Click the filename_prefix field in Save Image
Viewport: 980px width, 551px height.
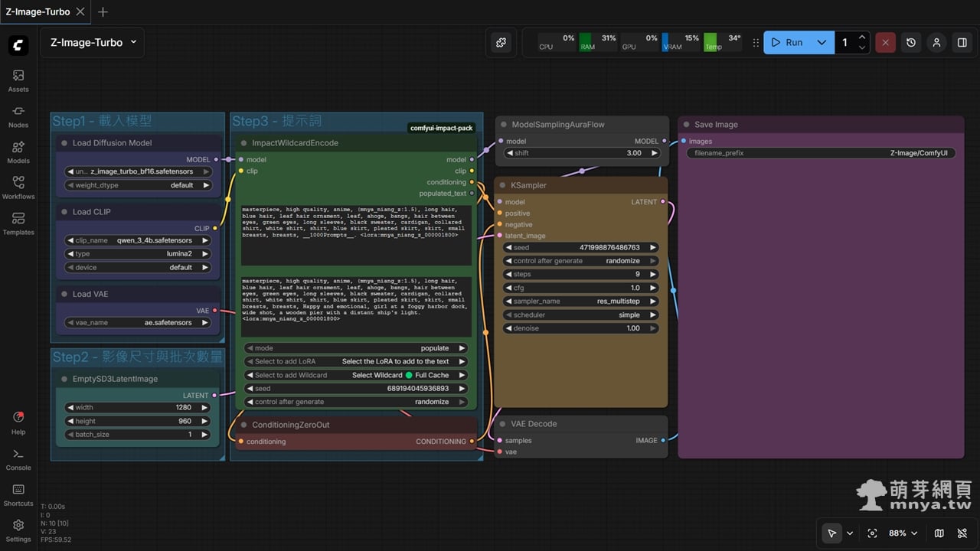tap(822, 153)
